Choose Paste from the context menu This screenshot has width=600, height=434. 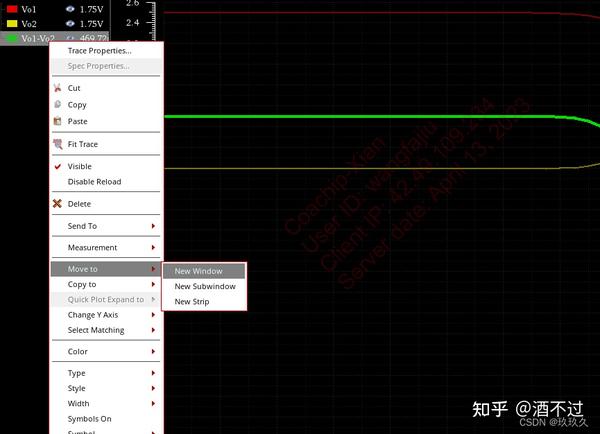[x=106, y=121]
